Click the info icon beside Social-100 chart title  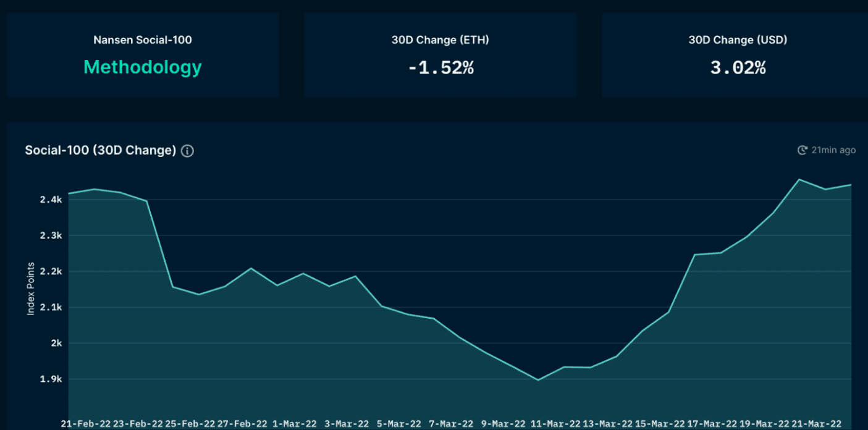(187, 150)
